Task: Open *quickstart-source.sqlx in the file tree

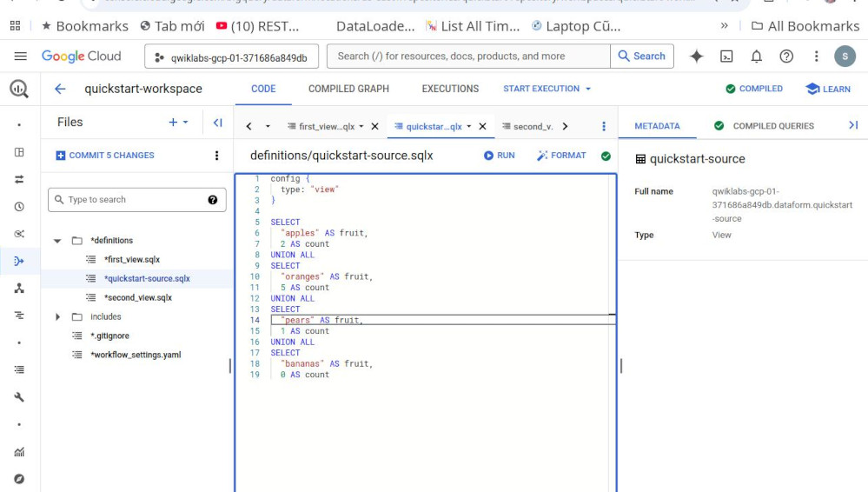Action: [x=147, y=279]
